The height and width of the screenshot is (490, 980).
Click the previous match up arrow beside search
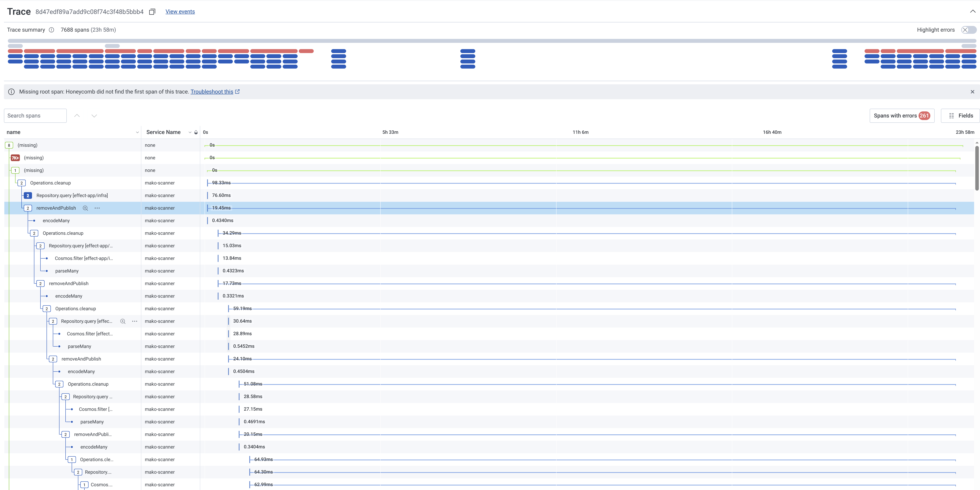[x=77, y=115]
